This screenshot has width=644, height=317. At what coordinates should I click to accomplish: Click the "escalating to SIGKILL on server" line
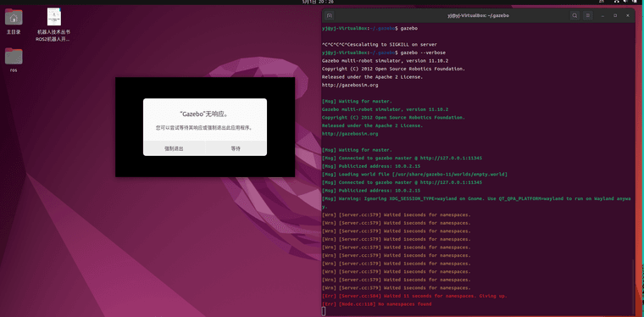(x=380, y=44)
